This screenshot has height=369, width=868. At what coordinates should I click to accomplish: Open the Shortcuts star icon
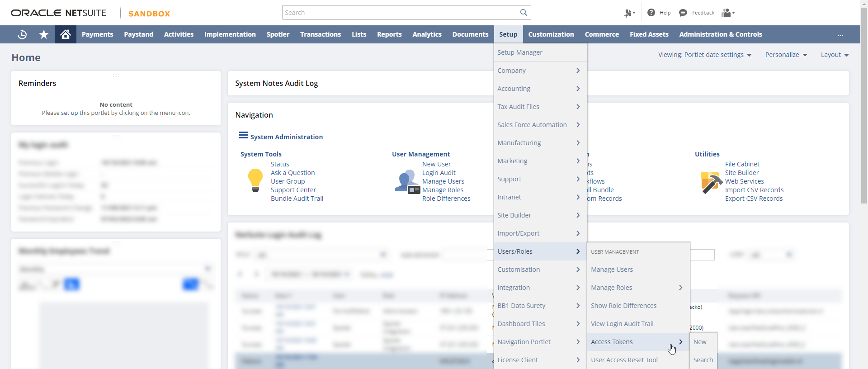[44, 34]
